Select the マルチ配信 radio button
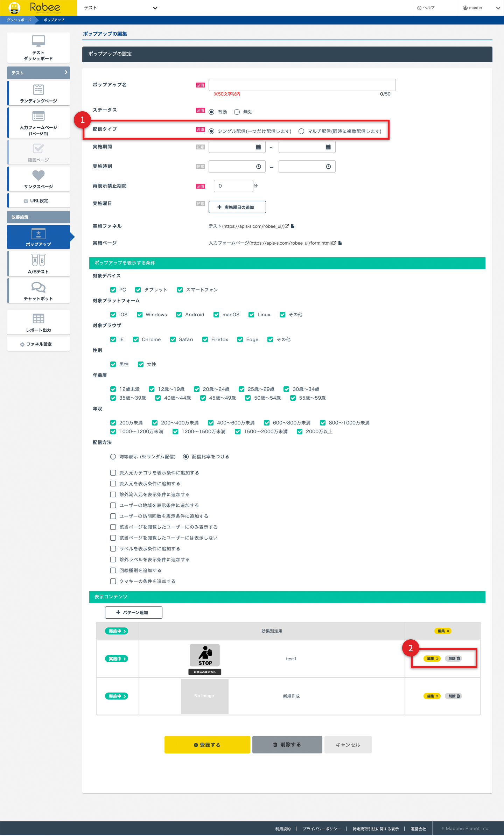 tap(301, 131)
